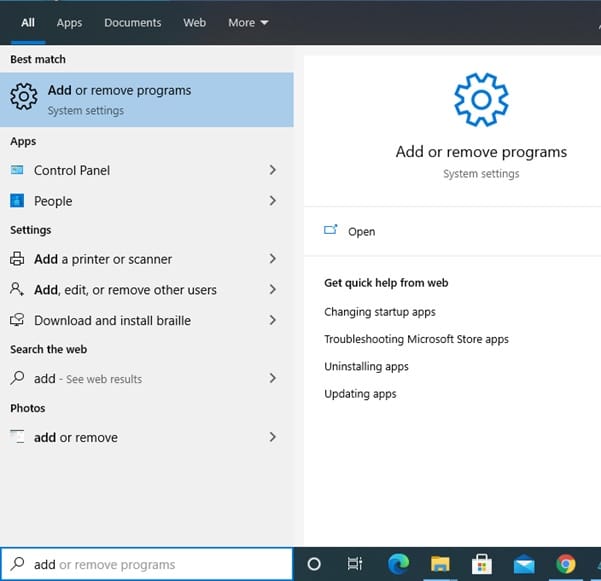Expand add See web results chevron

pos(273,378)
